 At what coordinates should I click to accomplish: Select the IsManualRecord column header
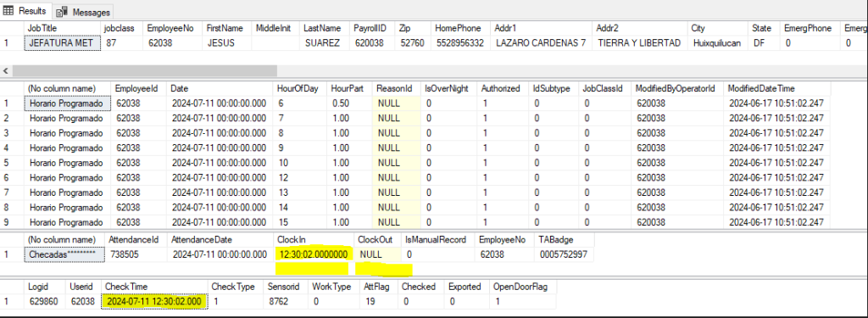[x=437, y=240]
